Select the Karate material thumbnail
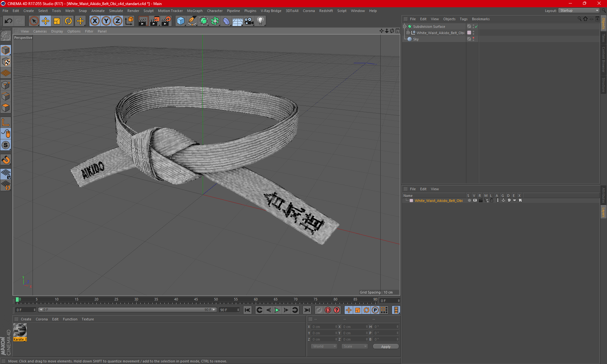Viewport: 607px width, 364px height. [20, 331]
